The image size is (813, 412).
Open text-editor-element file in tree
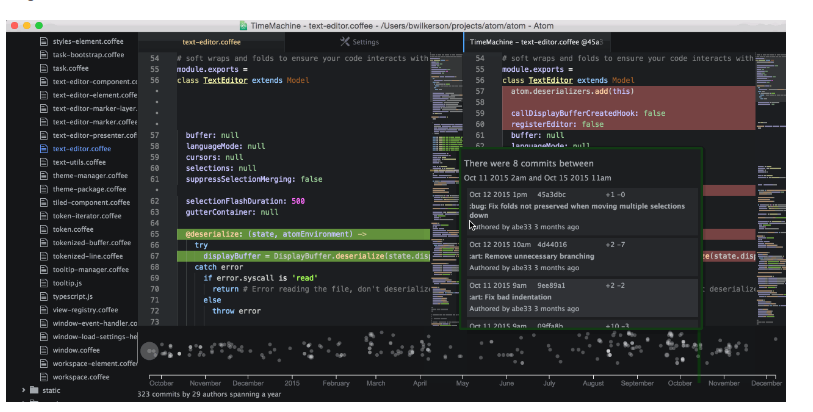94,95
